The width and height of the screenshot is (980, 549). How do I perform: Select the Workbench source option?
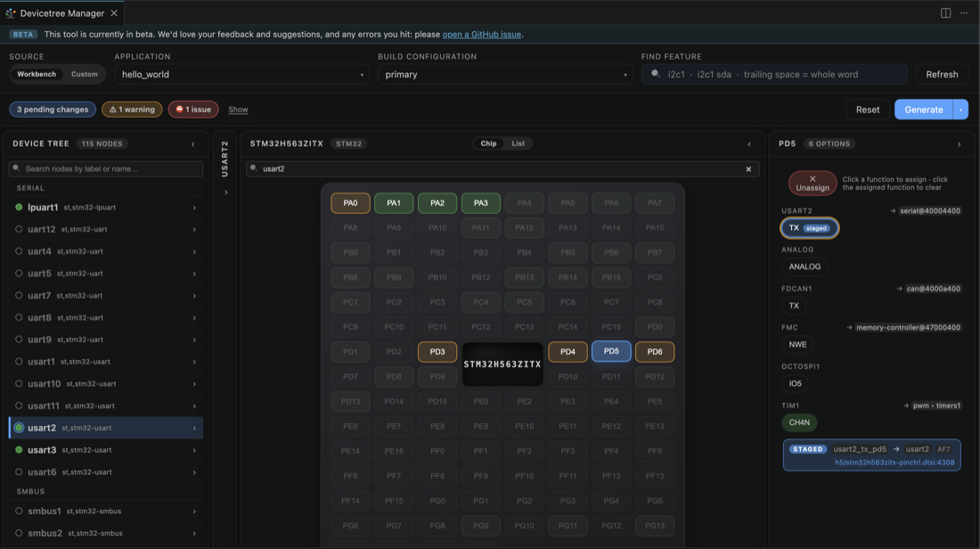(37, 74)
